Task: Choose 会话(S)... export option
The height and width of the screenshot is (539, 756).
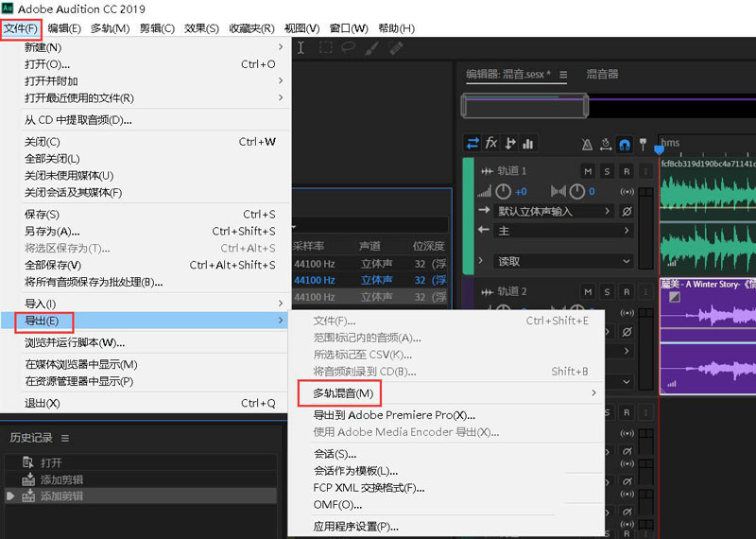Action: (x=446, y=454)
